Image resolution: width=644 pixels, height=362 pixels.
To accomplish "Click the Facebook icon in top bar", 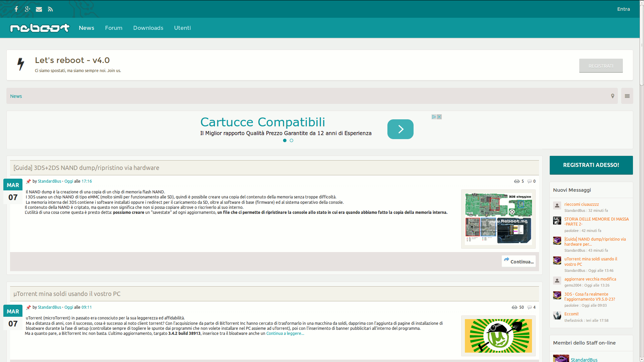I will click(x=16, y=9).
